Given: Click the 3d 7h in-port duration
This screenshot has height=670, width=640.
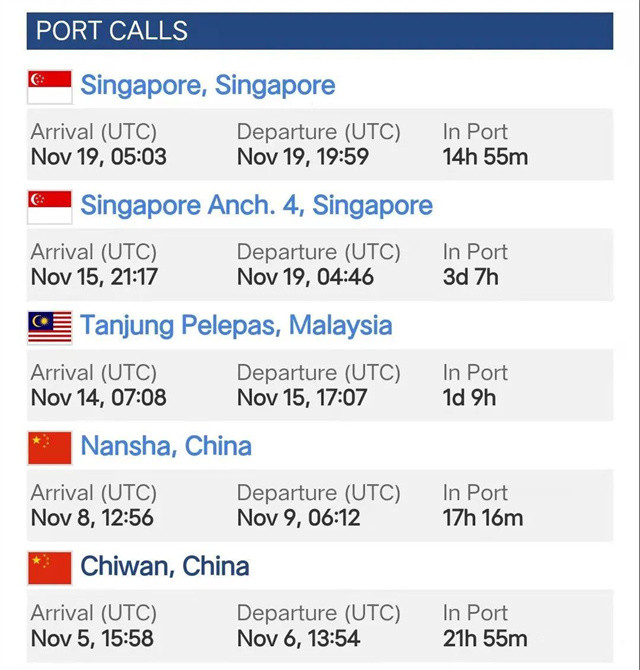Looking at the screenshot, I should click(470, 277).
